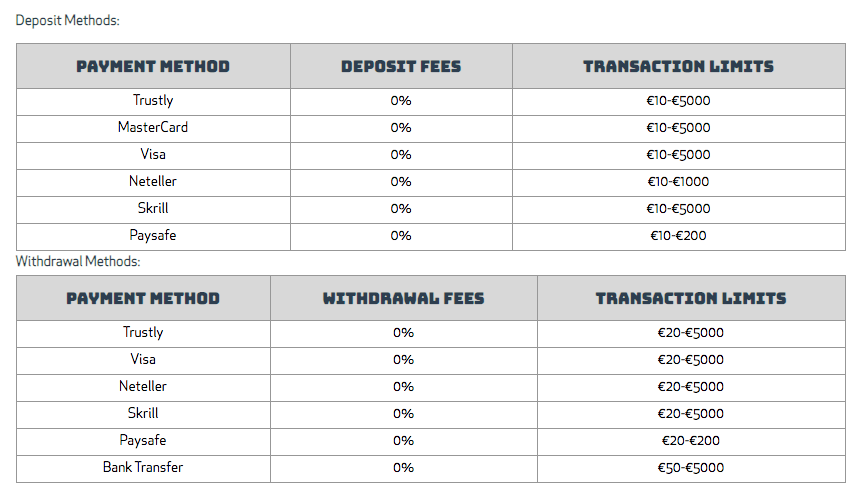The height and width of the screenshot is (500, 862).
Task: Click the Bank Transfer limit €50-€5000
Action: [x=691, y=468]
